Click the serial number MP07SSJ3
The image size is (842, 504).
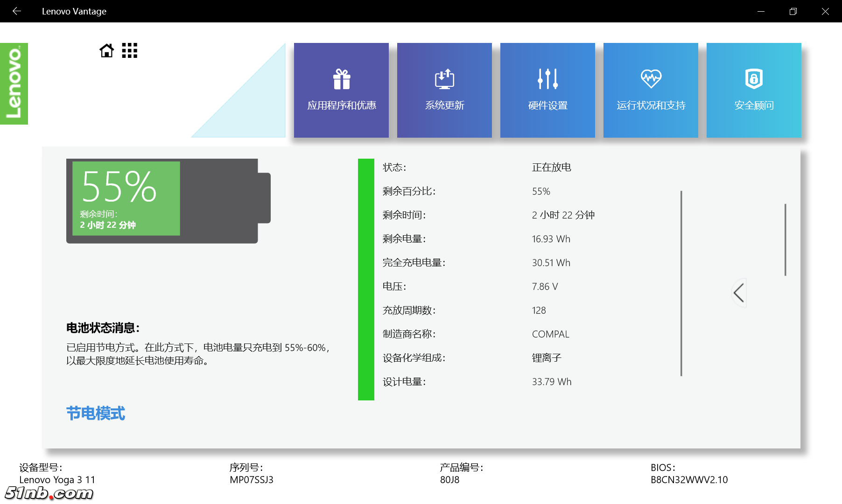(252, 480)
